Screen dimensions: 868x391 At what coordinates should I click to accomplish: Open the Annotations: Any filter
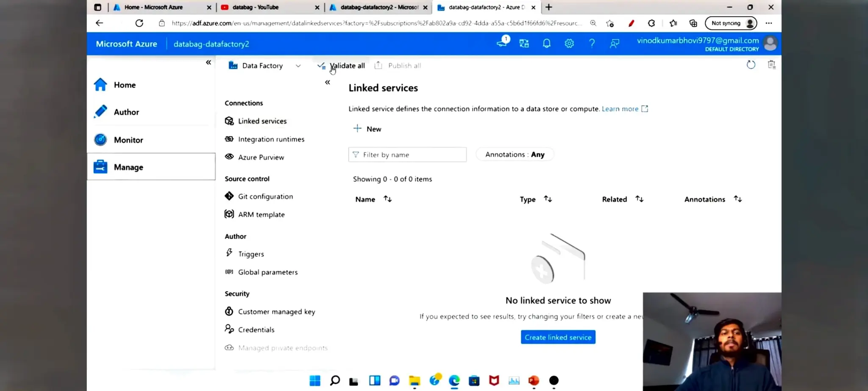(515, 155)
